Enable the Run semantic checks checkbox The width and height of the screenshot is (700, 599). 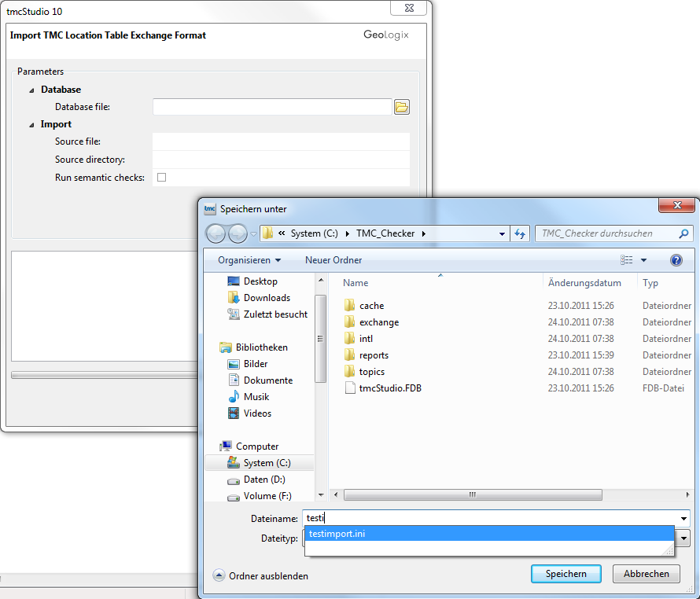(x=162, y=178)
